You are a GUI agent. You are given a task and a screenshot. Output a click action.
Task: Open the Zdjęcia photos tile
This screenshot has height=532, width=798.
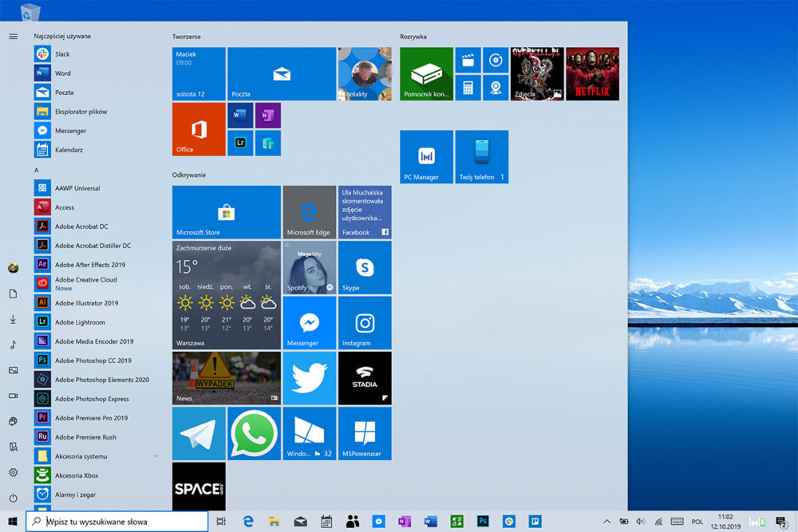[x=537, y=73]
